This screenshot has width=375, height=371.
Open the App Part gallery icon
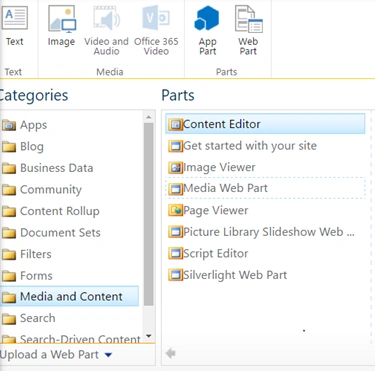(x=207, y=18)
